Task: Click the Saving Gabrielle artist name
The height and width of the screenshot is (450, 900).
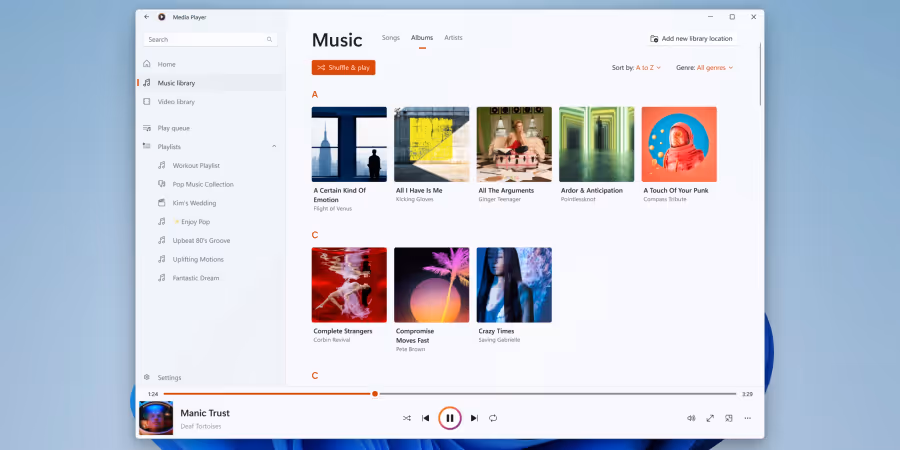Action: (x=499, y=340)
